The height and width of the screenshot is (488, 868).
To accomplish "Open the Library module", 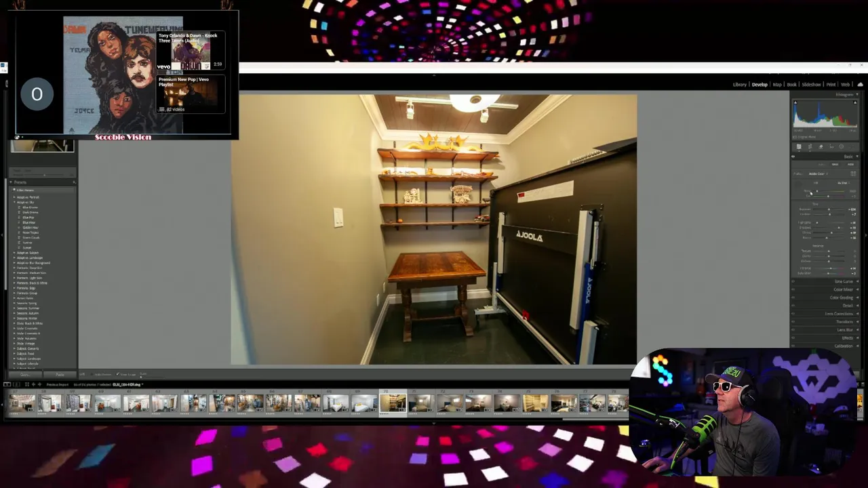I will pyautogui.click(x=740, y=85).
